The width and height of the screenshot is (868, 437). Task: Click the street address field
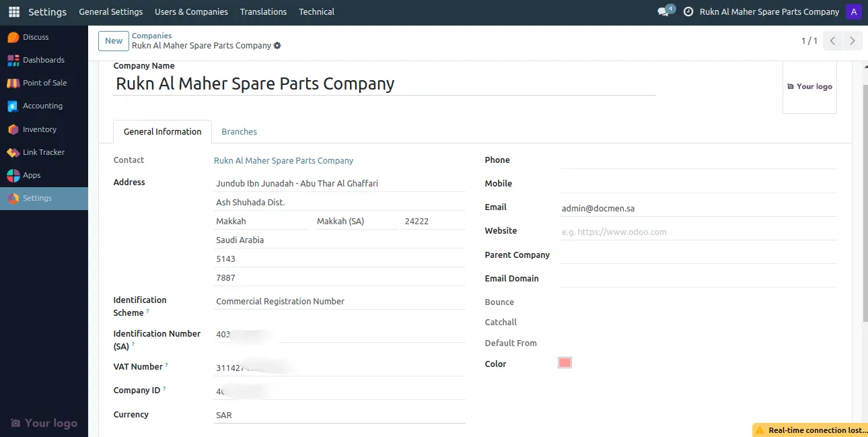coord(339,183)
